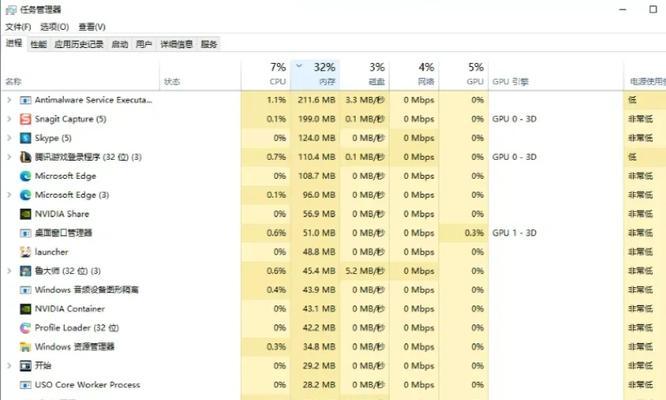The height and width of the screenshot is (400, 666).
Task: Click the Task Manager title bar icon
Action: tap(11, 9)
